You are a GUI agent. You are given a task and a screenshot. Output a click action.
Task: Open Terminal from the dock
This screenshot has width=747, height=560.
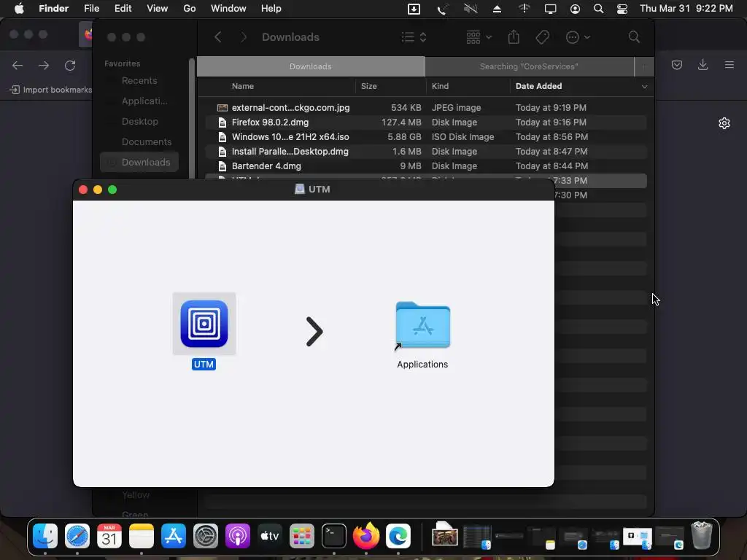point(333,536)
